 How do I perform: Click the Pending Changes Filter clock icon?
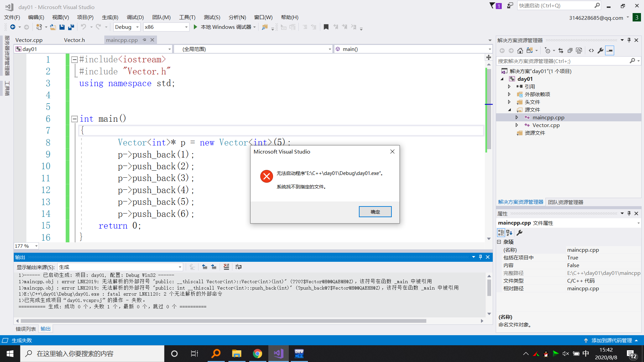click(547, 51)
